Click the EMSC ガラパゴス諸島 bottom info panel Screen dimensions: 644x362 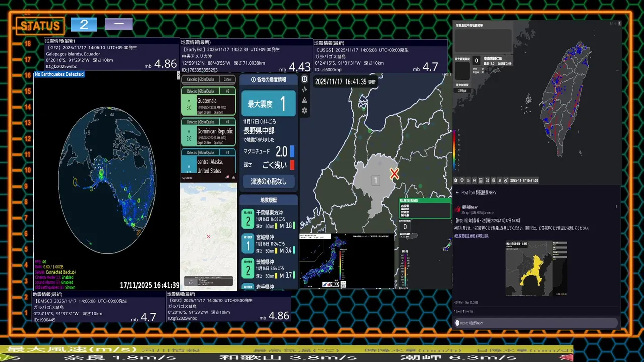(x=99, y=307)
